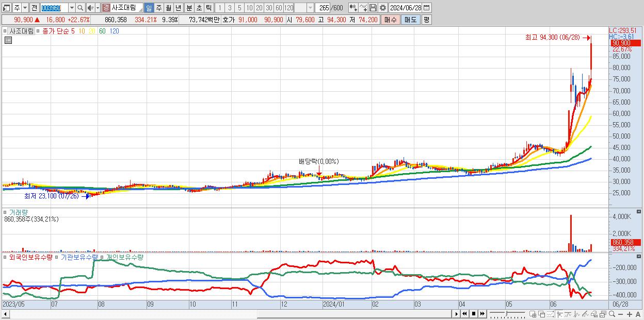Click the rewind button in bottom bar

tap(464, 314)
